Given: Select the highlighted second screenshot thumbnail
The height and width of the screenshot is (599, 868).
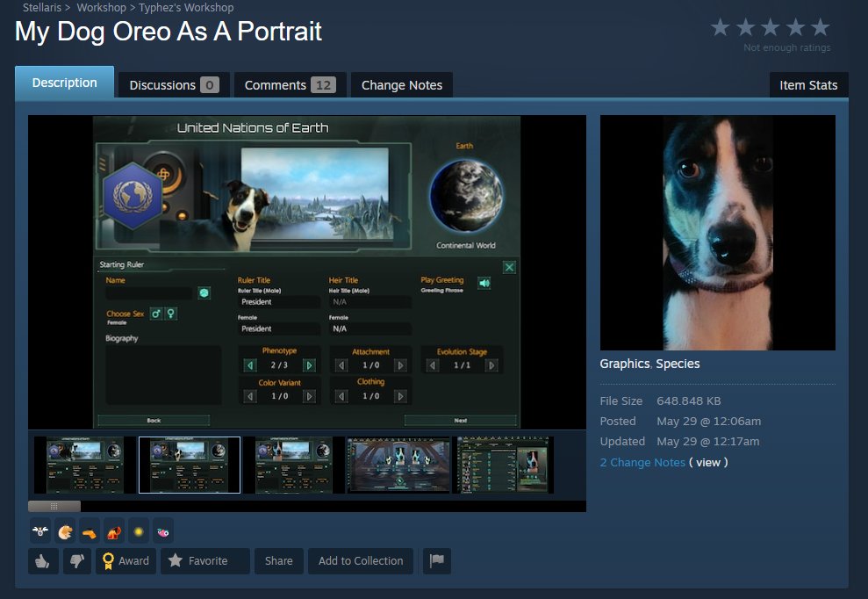Looking at the screenshot, I should click(x=190, y=465).
